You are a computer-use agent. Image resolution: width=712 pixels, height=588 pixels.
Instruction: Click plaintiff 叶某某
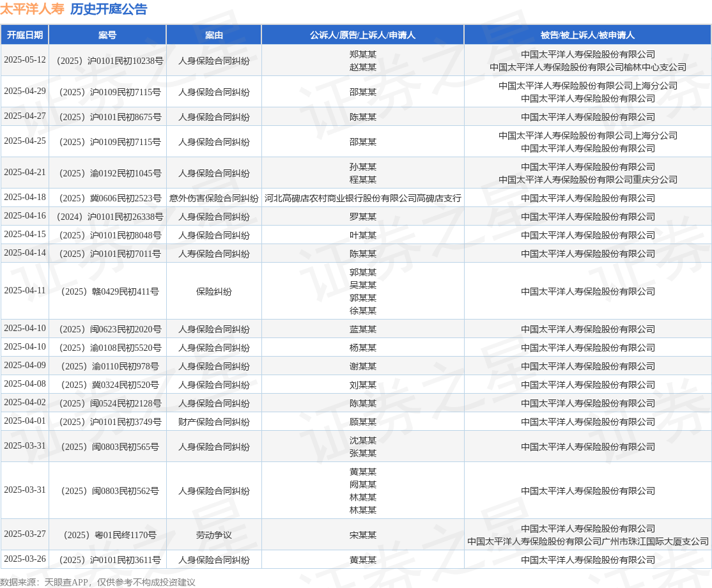pyautogui.click(x=363, y=236)
